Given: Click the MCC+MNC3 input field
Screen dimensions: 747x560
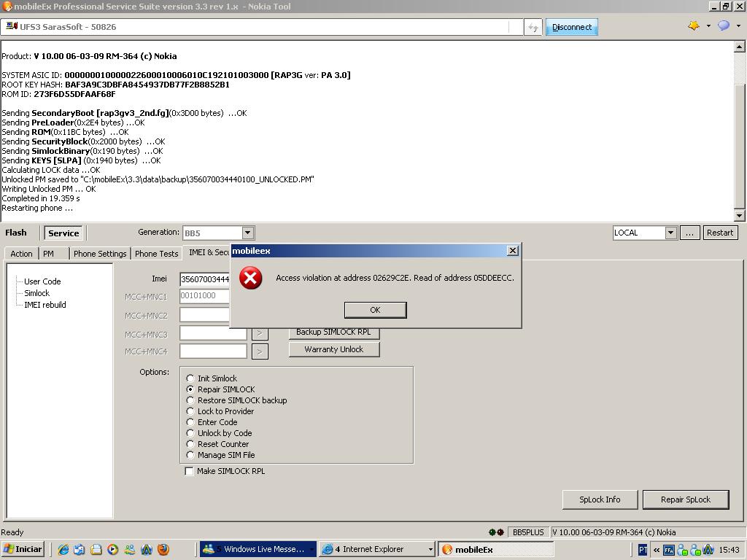Looking at the screenshot, I should point(213,332).
